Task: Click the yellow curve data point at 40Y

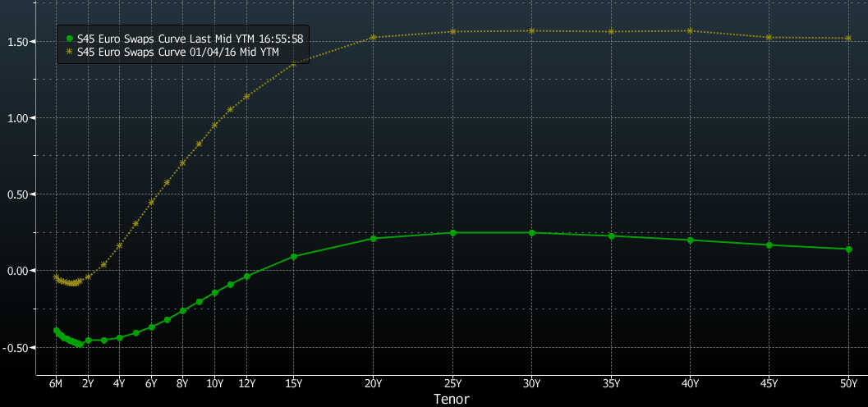Action: (x=691, y=31)
